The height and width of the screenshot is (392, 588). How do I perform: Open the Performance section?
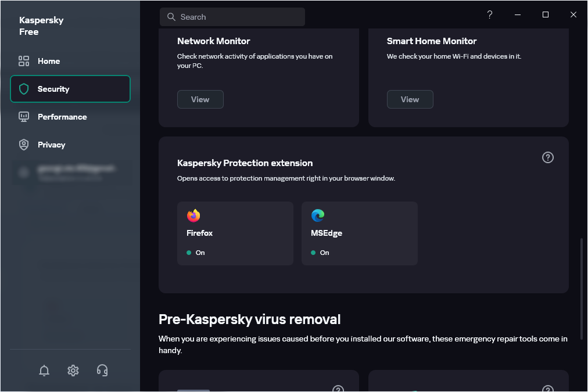click(x=70, y=117)
